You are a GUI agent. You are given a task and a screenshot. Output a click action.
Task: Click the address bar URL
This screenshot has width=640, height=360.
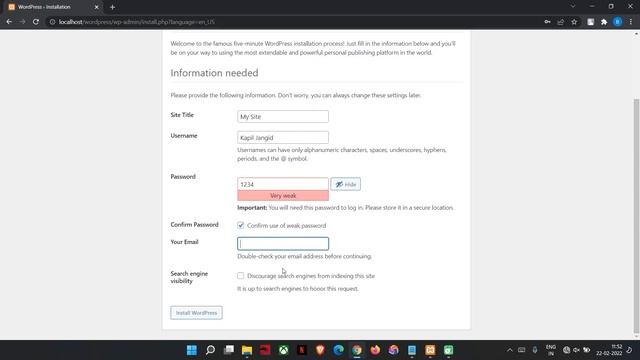coord(136,22)
